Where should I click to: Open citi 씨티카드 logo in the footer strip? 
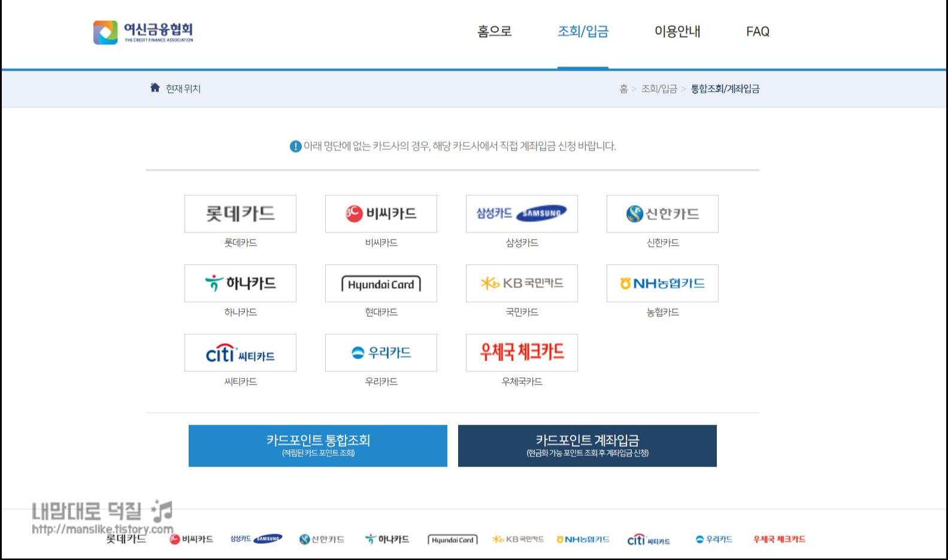649,540
